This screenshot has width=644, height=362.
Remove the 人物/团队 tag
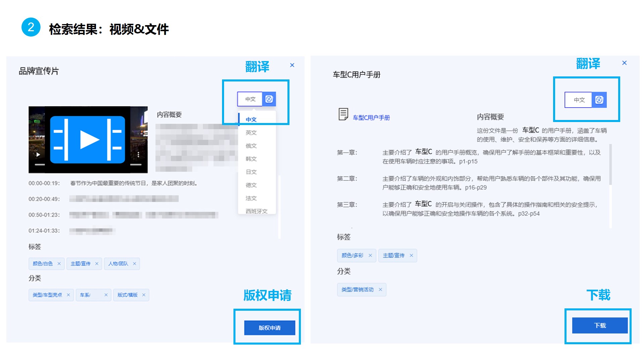click(x=135, y=264)
